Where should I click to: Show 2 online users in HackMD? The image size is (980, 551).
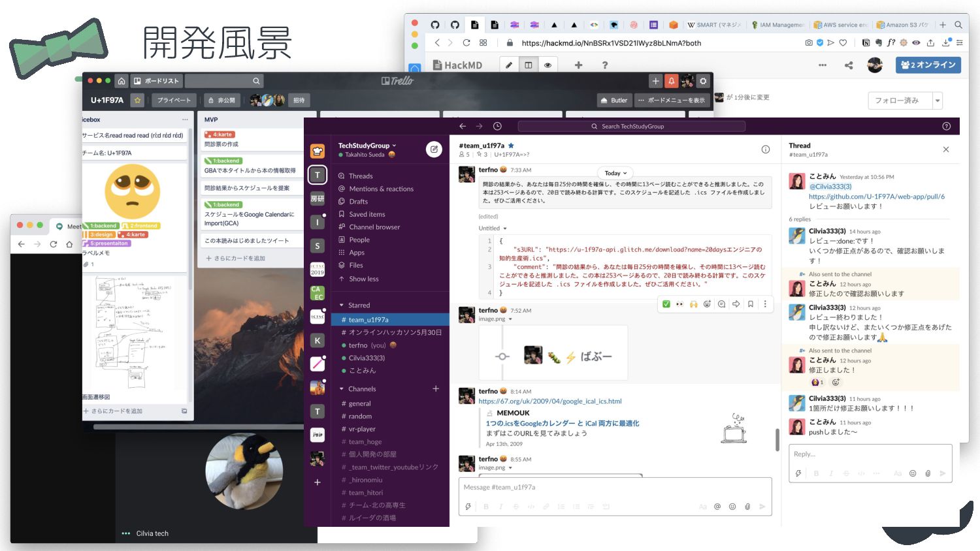(928, 65)
